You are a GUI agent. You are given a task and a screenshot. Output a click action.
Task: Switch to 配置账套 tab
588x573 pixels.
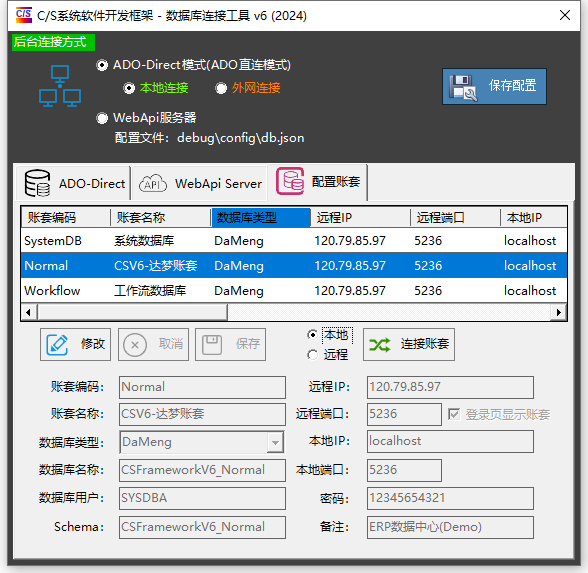coord(317,182)
